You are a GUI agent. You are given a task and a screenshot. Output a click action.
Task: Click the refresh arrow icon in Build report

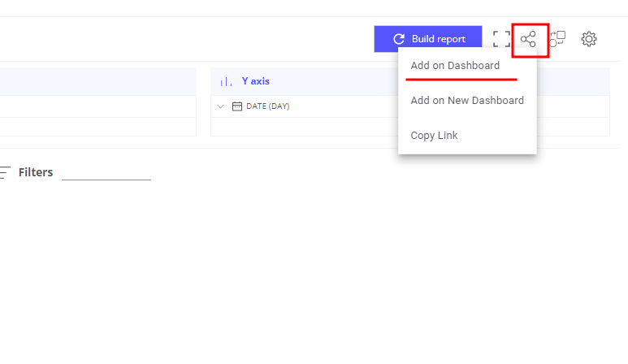[x=398, y=39]
